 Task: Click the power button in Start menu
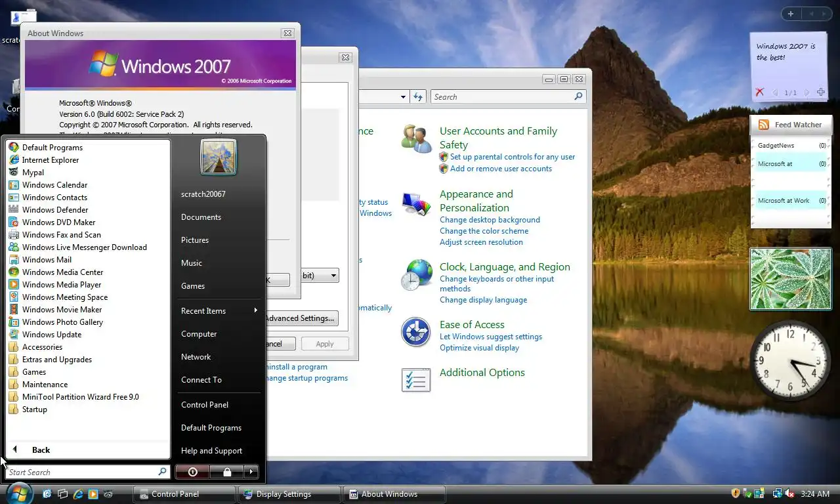192,472
